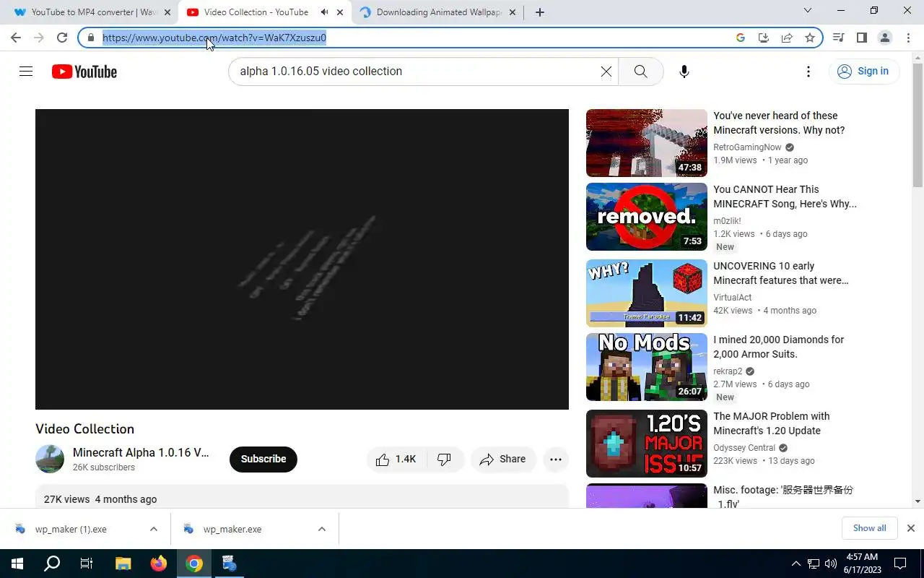The height and width of the screenshot is (578, 924).
Task: Subscribe to the channel
Action: (263, 459)
